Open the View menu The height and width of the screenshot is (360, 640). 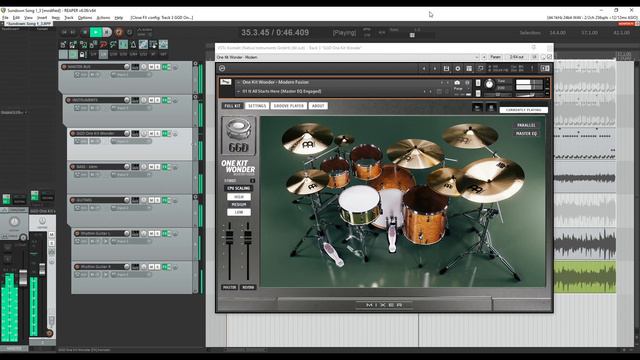tap(28, 18)
